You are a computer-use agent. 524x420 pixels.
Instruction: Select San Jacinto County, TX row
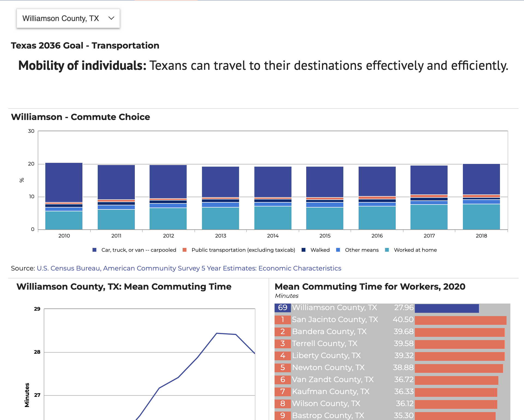pyautogui.click(x=335, y=320)
